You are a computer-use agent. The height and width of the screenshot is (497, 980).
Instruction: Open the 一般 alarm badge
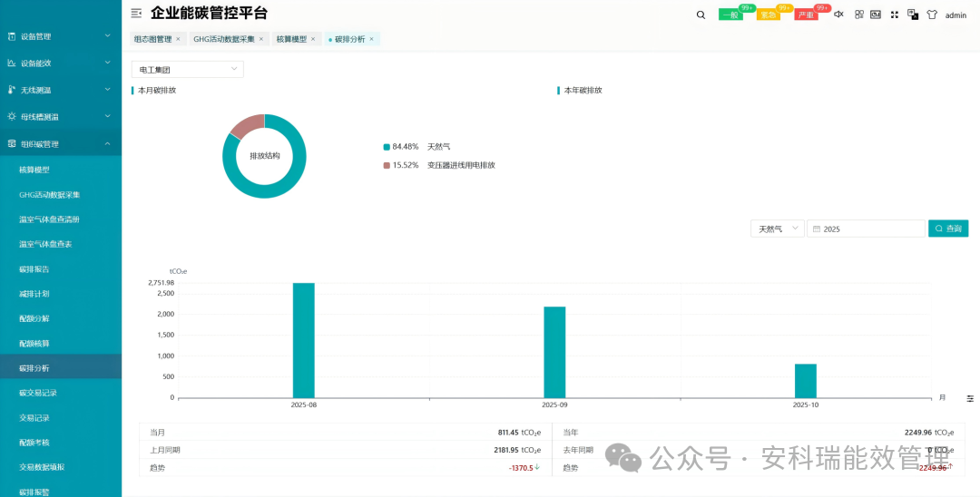click(x=730, y=15)
